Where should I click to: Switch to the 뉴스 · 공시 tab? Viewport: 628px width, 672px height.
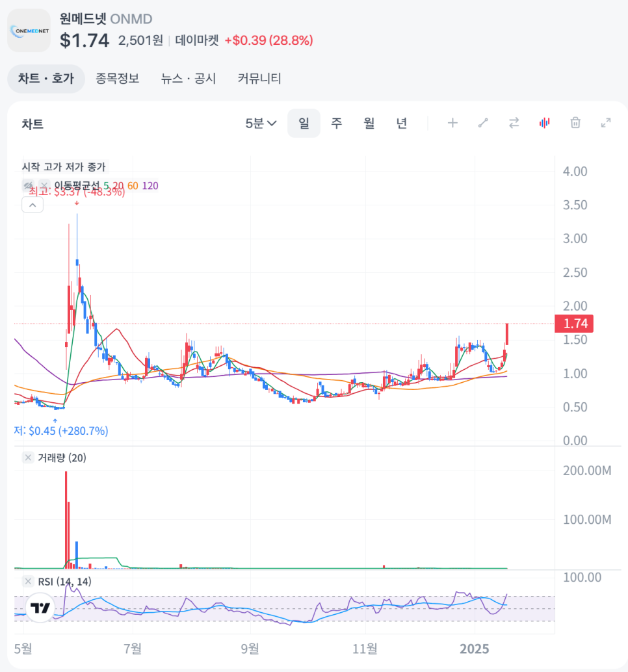pyautogui.click(x=188, y=79)
